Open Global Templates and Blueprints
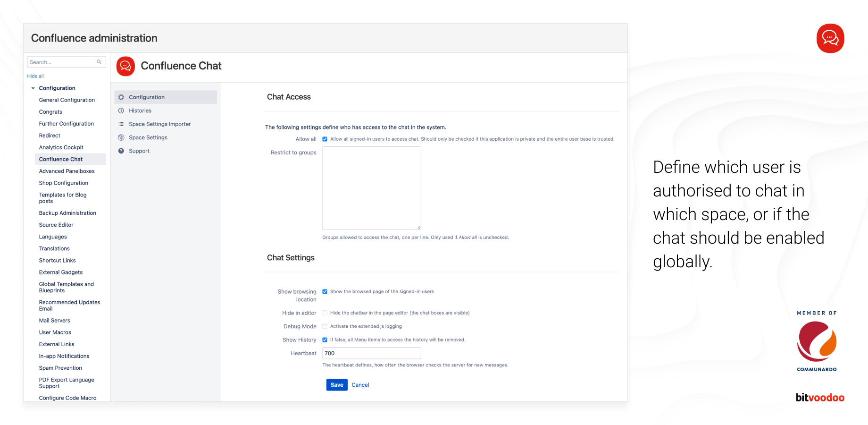868x425 pixels. (67, 287)
